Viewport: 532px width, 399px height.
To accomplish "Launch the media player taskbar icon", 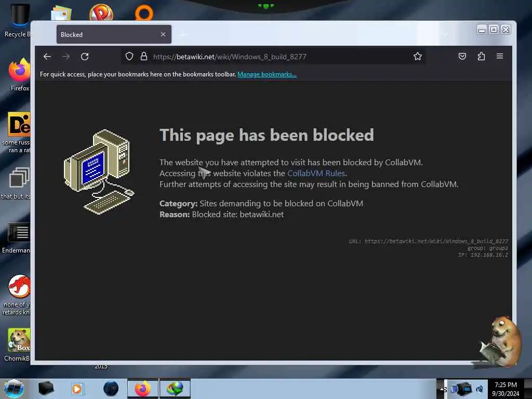I will coord(77,389).
